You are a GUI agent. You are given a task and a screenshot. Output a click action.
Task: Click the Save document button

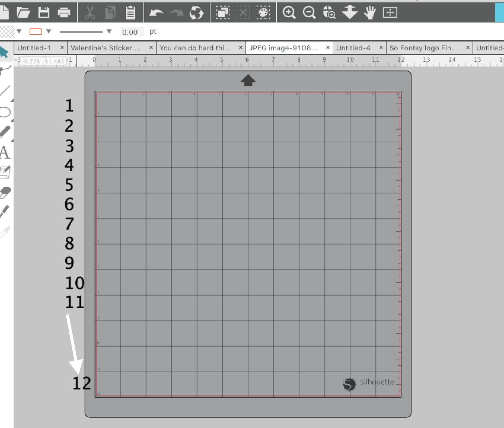(44, 13)
